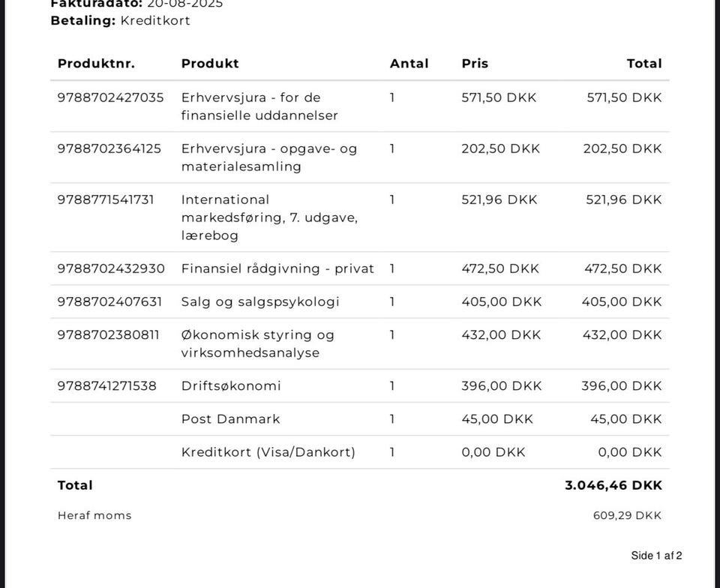Viewport: 720px width, 588px height.
Task: Select the 3.046,46 DKK grand total
Action: click(613, 485)
